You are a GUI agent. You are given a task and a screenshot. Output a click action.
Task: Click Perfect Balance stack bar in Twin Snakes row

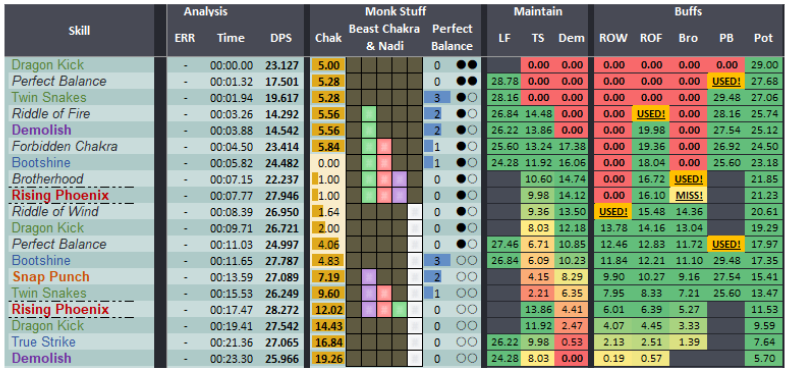pyautogui.click(x=437, y=98)
